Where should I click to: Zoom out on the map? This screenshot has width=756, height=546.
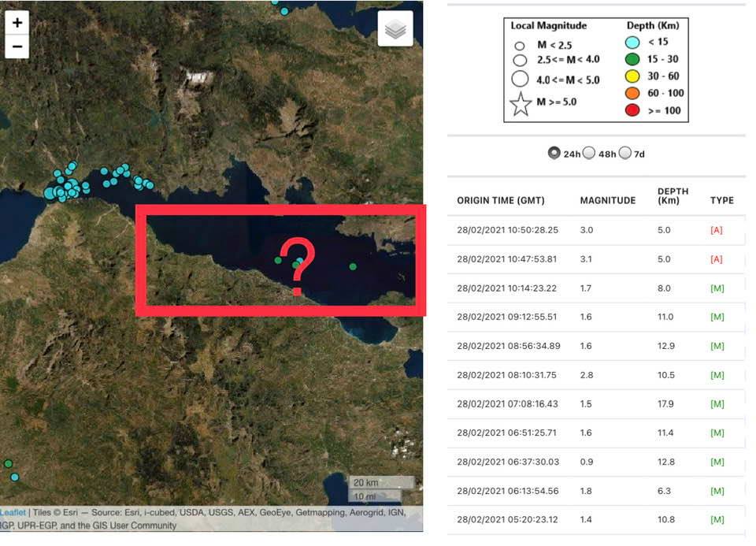[x=17, y=46]
